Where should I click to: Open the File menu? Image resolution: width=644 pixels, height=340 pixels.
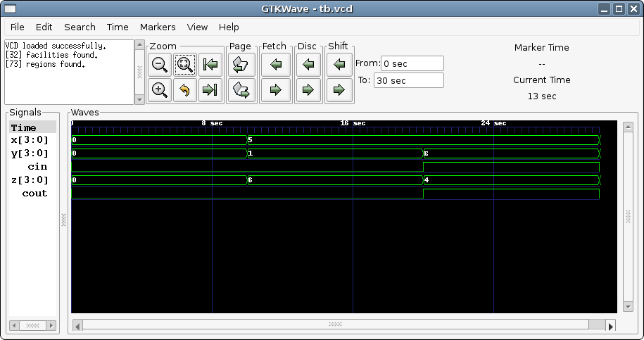18,27
